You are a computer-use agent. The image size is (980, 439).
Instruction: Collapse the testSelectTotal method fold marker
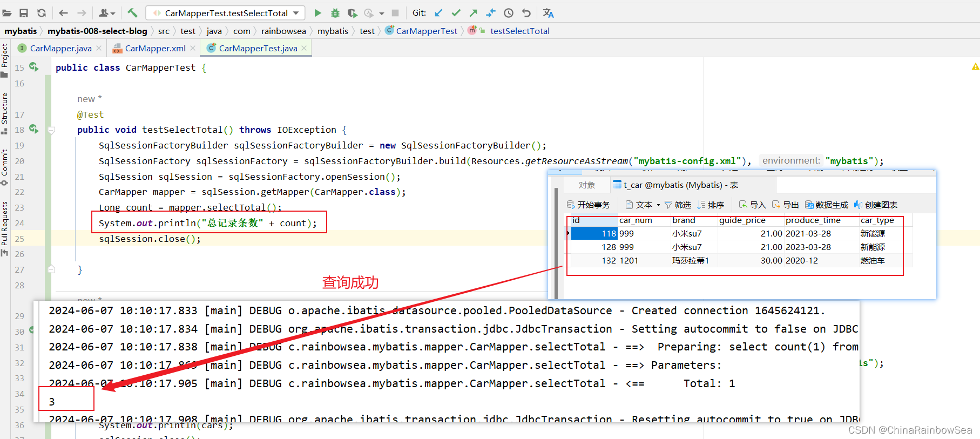click(x=52, y=130)
